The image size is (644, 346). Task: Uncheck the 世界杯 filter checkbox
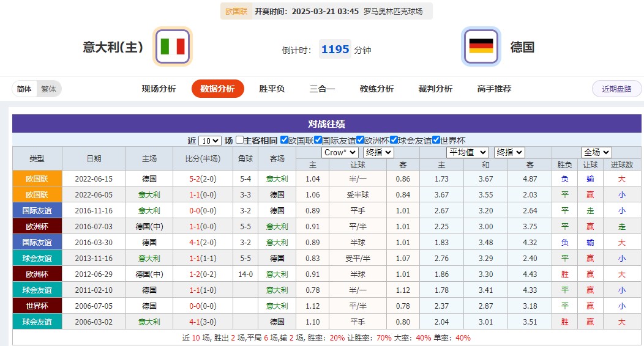point(436,140)
